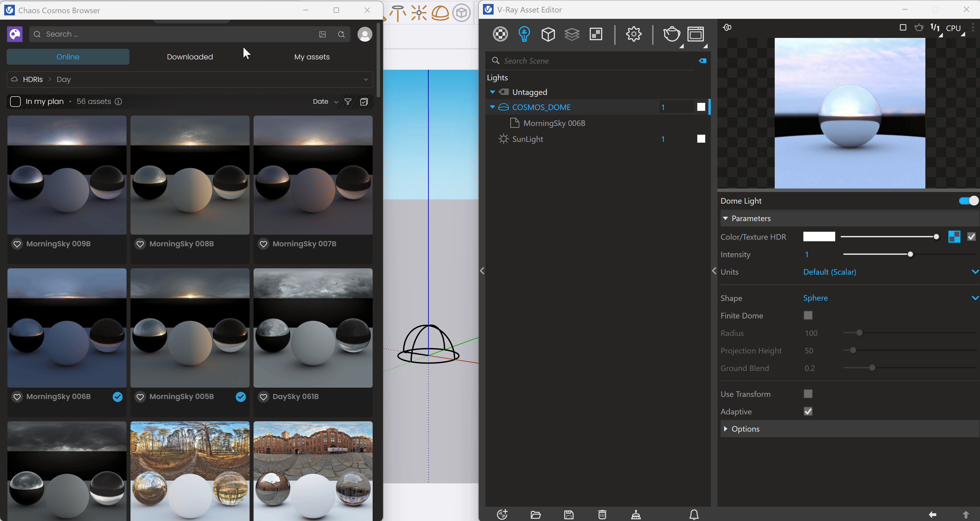Delete selected asset with trash icon
The image size is (980, 521).
(x=602, y=515)
